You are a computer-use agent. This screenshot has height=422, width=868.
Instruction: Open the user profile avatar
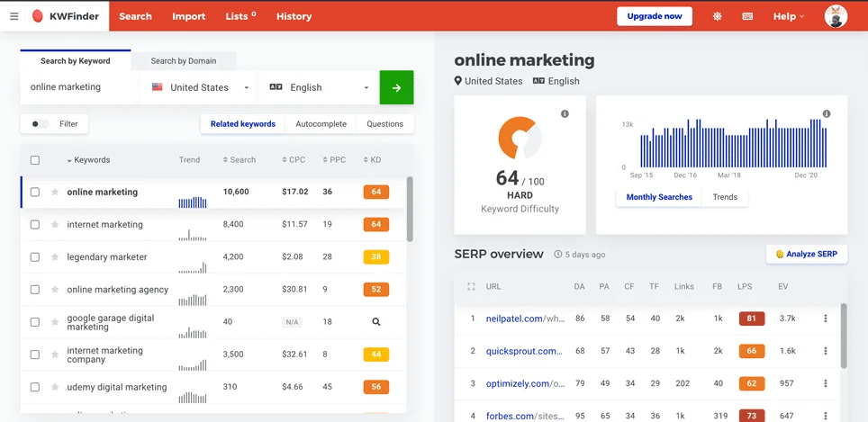pyautogui.click(x=836, y=16)
